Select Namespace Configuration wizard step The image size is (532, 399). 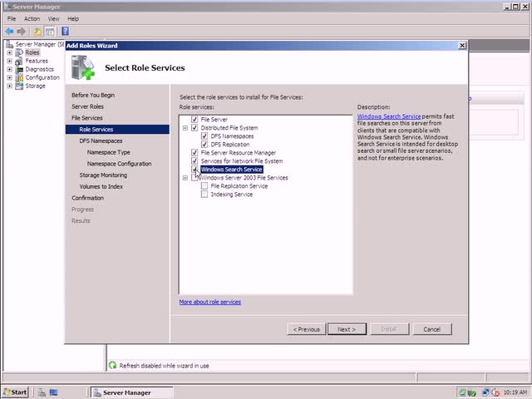[119, 164]
